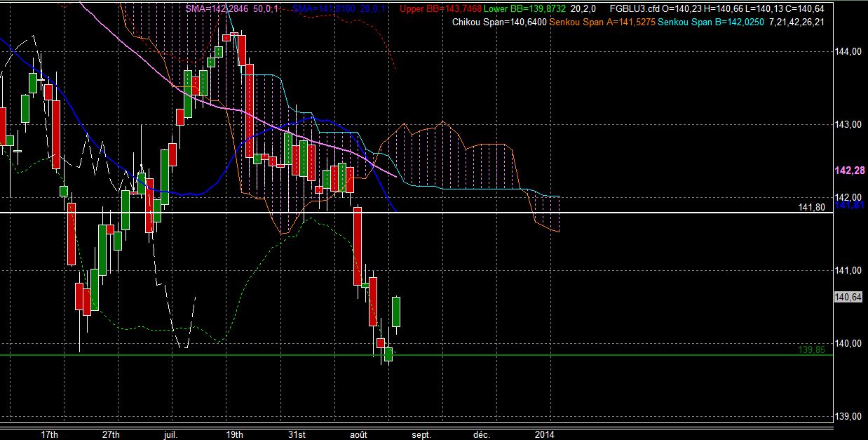Click the pink 142,28 price marker
868x440 pixels.
click(850, 171)
